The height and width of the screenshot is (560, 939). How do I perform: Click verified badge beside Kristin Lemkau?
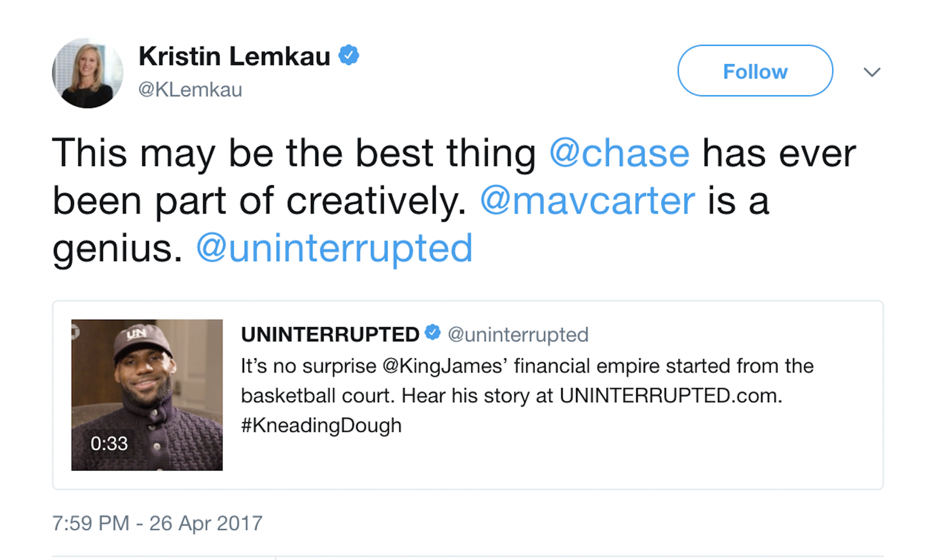click(349, 55)
